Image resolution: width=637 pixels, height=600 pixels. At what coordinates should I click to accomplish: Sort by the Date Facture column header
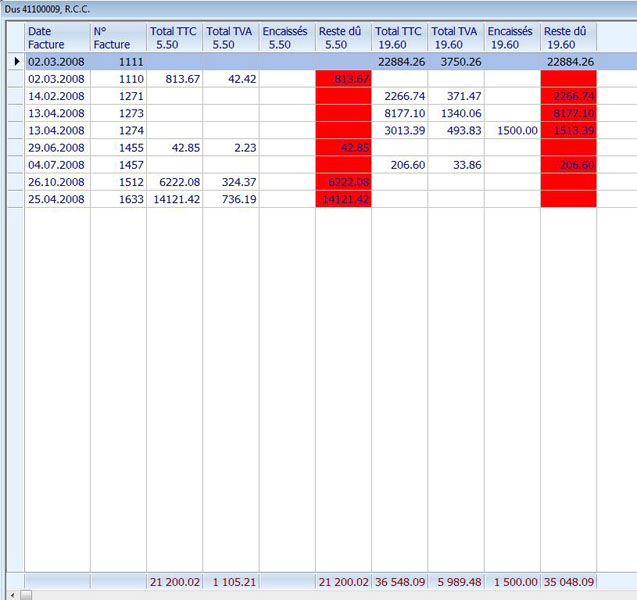click(x=57, y=38)
